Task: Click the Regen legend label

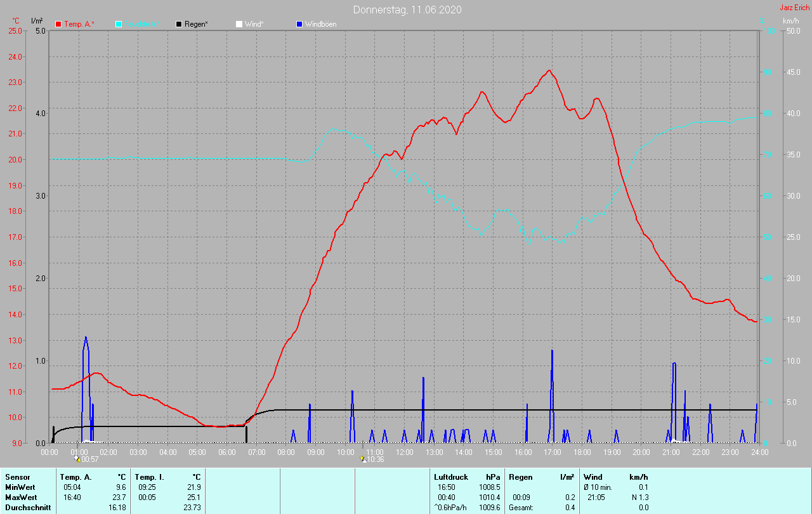Action: pyautogui.click(x=197, y=24)
